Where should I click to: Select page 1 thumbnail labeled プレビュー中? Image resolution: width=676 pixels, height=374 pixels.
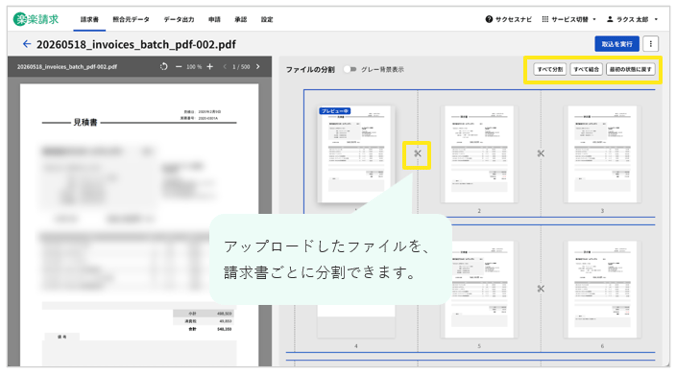(x=356, y=154)
